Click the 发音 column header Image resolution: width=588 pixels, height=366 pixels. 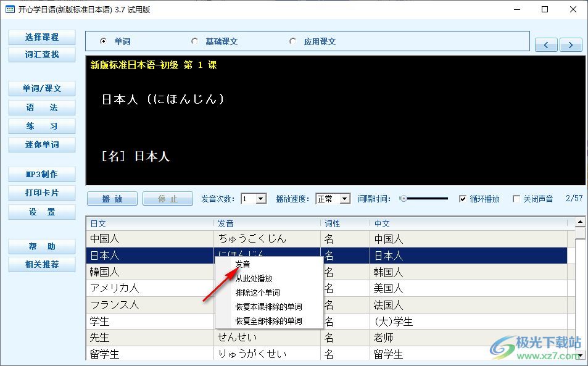[267, 223]
